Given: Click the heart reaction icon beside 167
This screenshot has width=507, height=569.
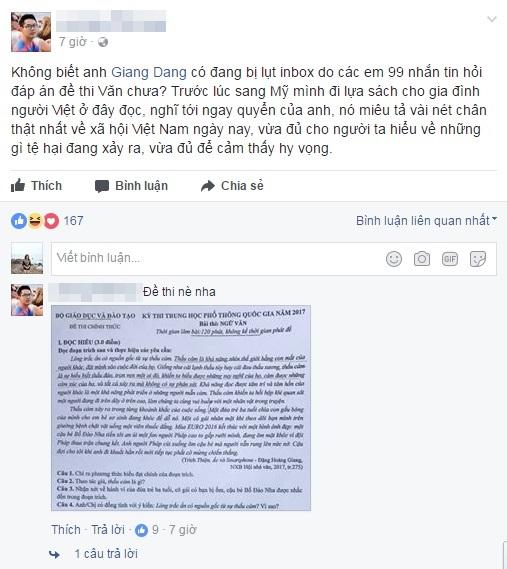Looking at the screenshot, I should (x=51, y=221).
